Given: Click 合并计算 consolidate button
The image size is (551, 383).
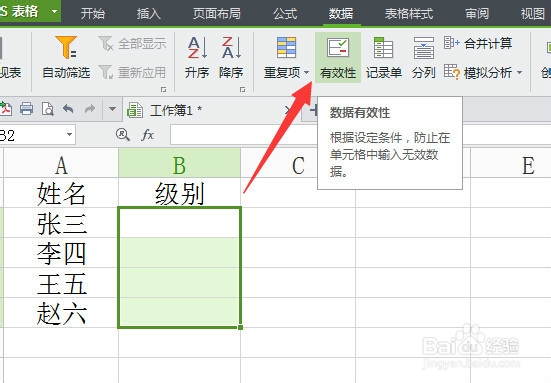Looking at the screenshot, I should coord(478,43).
